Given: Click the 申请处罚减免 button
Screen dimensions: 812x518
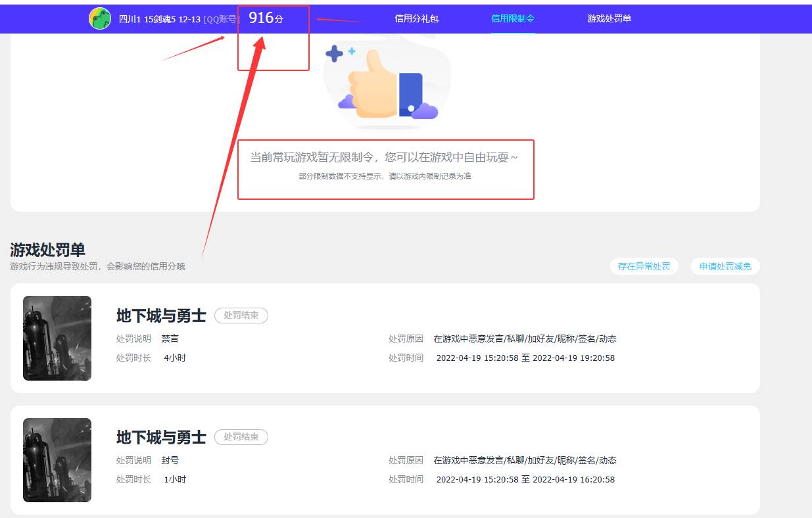Looking at the screenshot, I should [725, 266].
